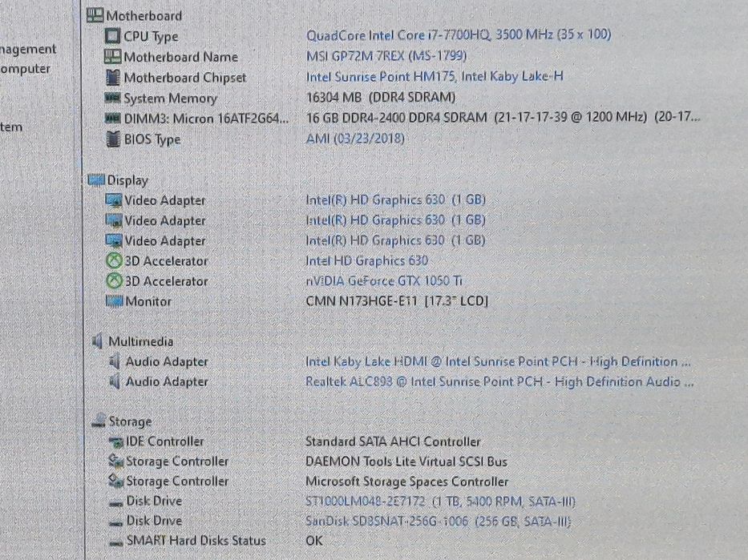Select the 'CMN N173HGE-E11 [17.3" LCD]' monitor value

pos(397,301)
